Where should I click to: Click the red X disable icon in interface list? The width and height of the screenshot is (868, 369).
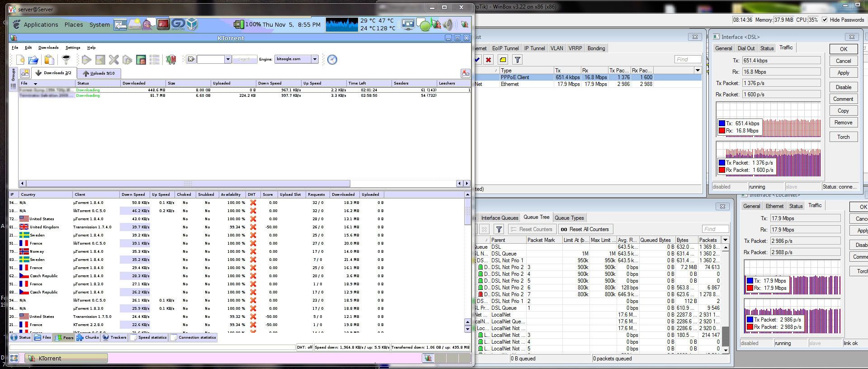click(488, 60)
